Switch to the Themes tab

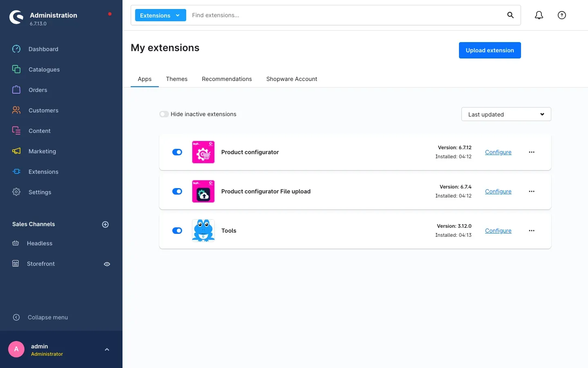[x=177, y=79]
